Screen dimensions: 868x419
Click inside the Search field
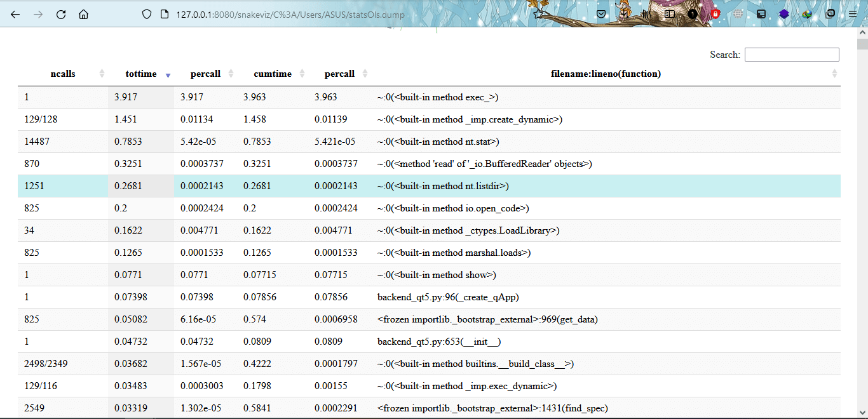[792, 55]
